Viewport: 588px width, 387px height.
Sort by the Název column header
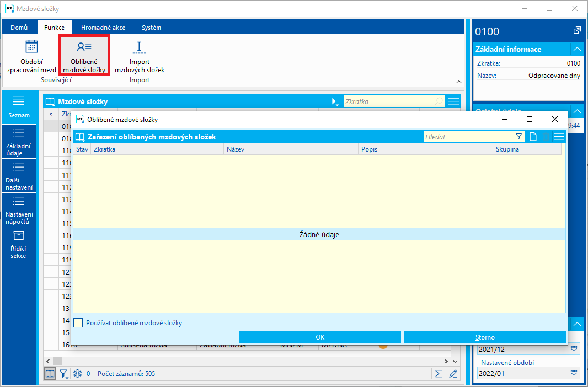click(x=291, y=149)
